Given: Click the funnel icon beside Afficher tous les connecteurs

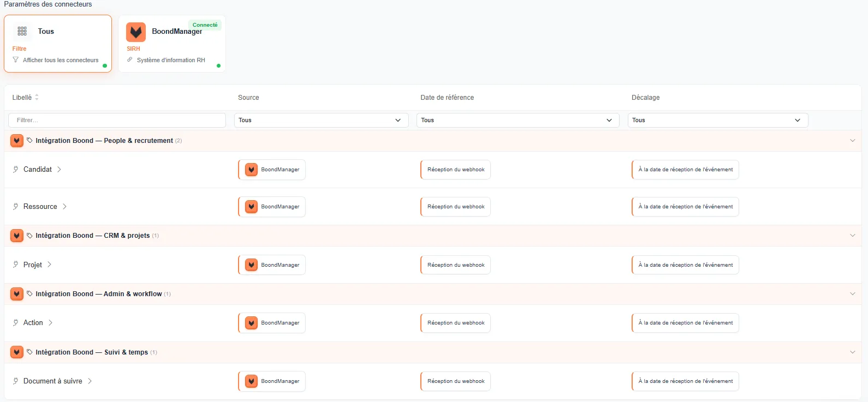Looking at the screenshot, I should 15,60.
